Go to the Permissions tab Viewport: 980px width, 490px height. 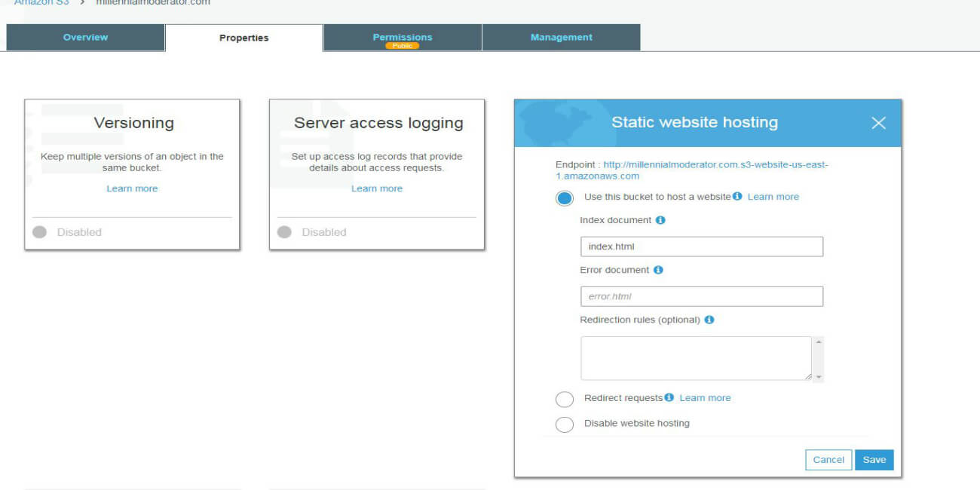tap(403, 37)
